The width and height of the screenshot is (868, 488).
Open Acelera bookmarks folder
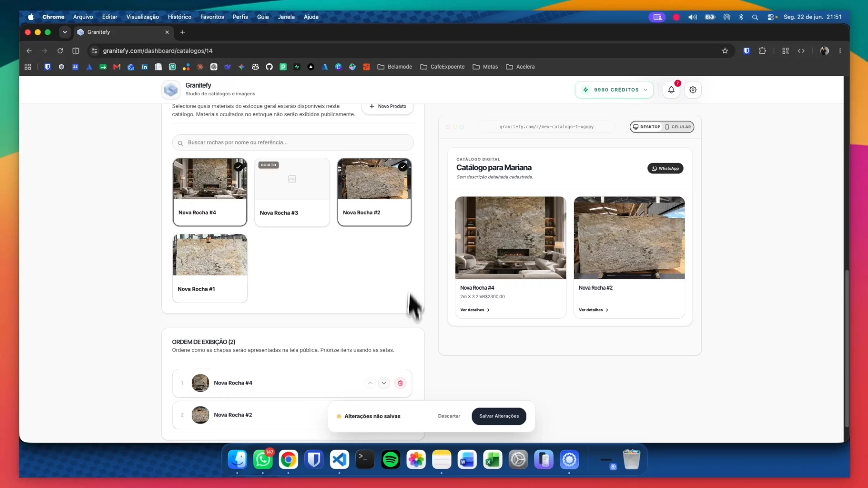520,67
